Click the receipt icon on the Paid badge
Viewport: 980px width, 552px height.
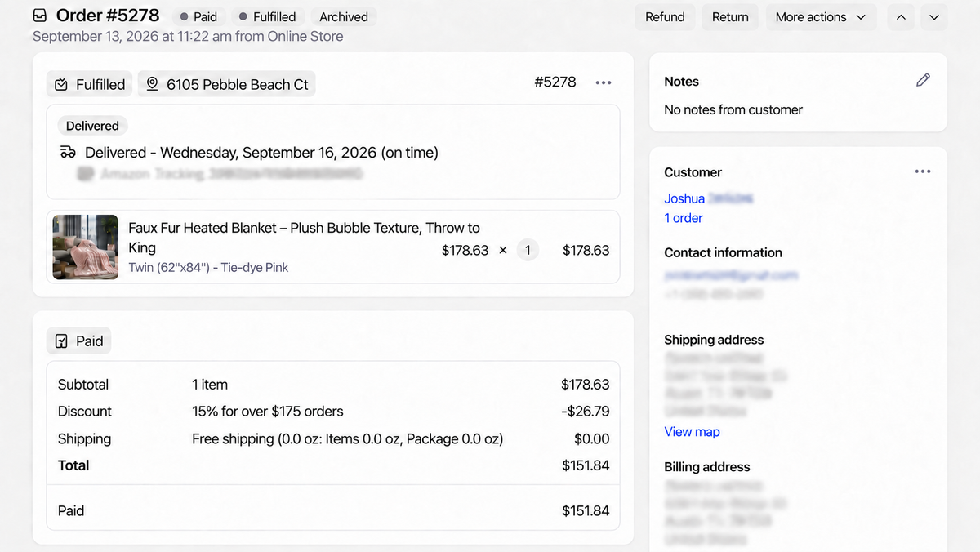61,341
